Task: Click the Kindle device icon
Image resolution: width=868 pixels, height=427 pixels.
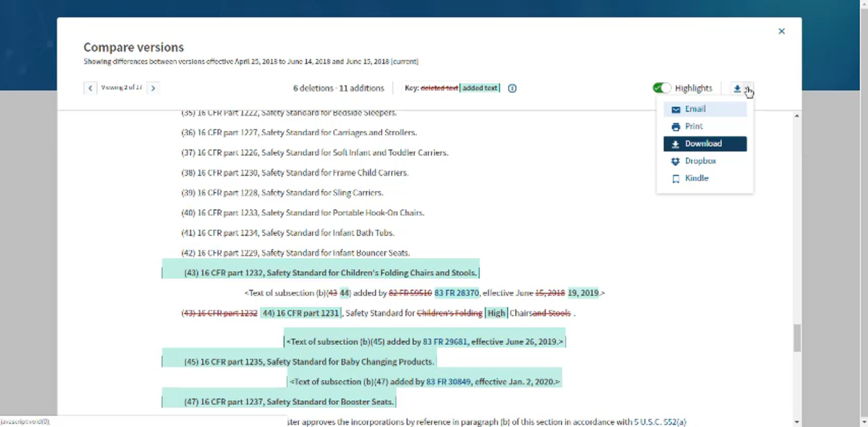Action: pos(675,178)
